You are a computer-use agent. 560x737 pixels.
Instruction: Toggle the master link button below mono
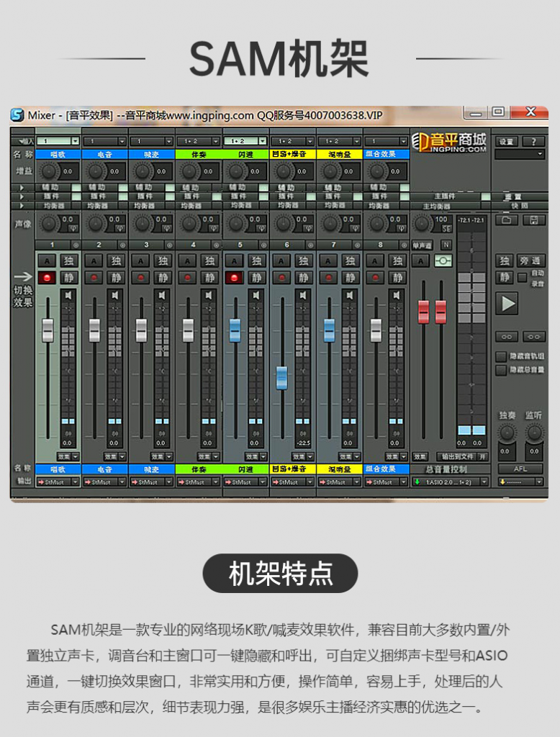tap(443, 261)
